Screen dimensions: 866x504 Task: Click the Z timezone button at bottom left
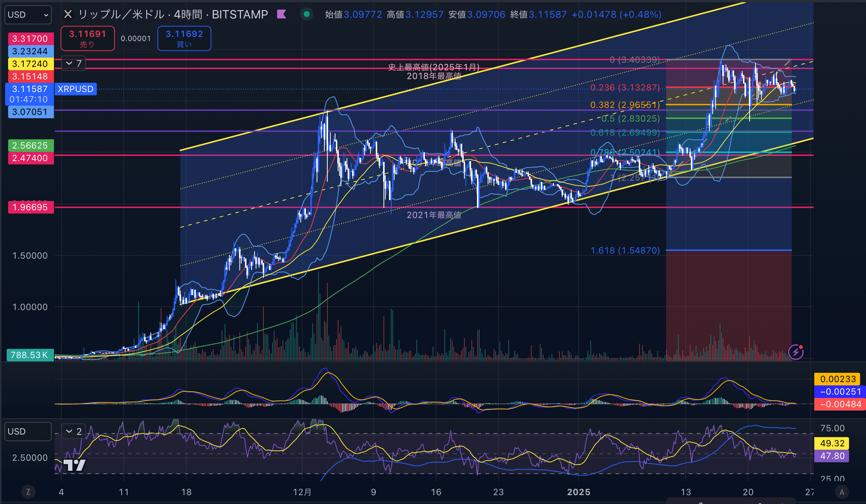(28, 492)
